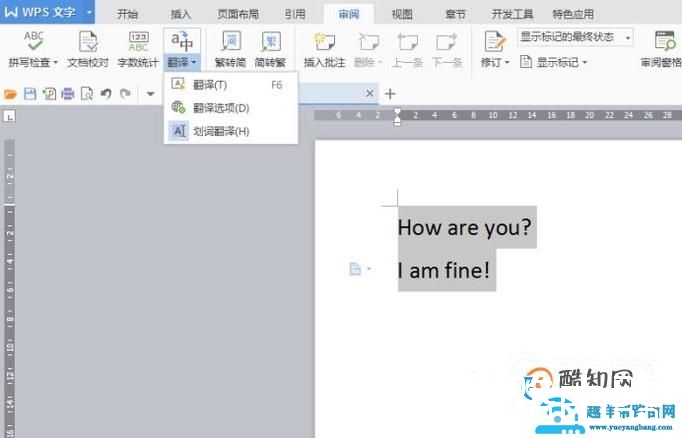The width and height of the screenshot is (682, 438).
Task: Choose 翻译选项(D) in the menu
Action: click(x=231, y=107)
